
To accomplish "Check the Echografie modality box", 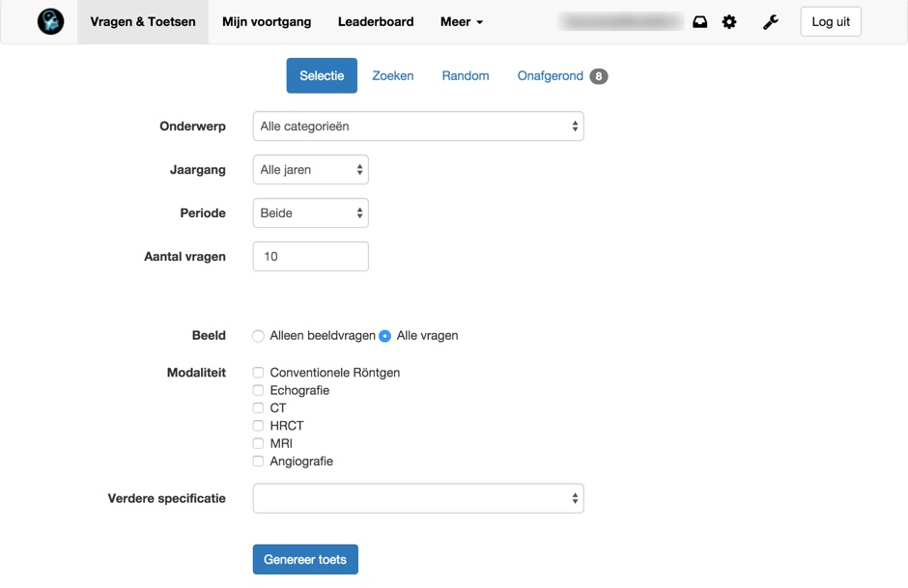I will pyautogui.click(x=258, y=390).
